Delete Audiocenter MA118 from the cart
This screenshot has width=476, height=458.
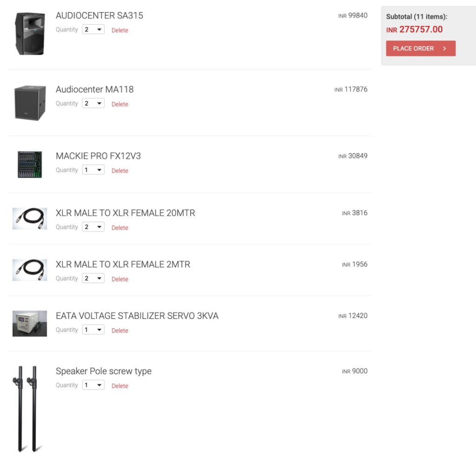(x=120, y=104)
